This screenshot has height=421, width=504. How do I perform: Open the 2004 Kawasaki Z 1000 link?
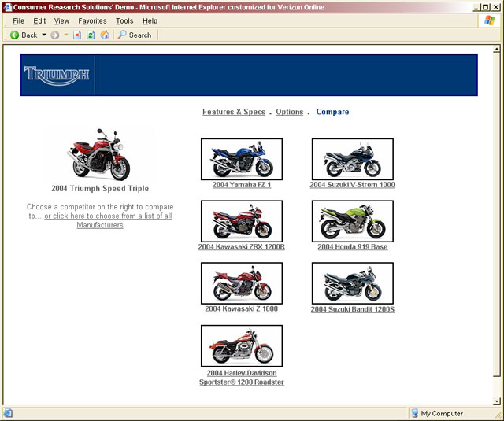[242, 309]
